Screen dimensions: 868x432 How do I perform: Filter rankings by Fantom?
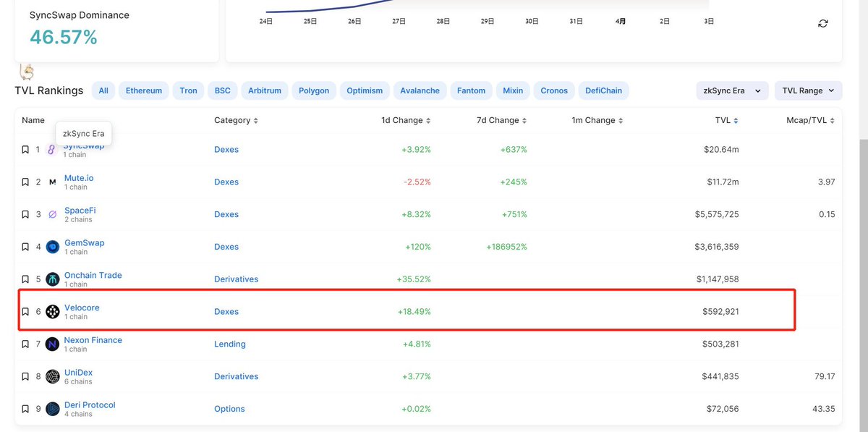pos(471,90)
